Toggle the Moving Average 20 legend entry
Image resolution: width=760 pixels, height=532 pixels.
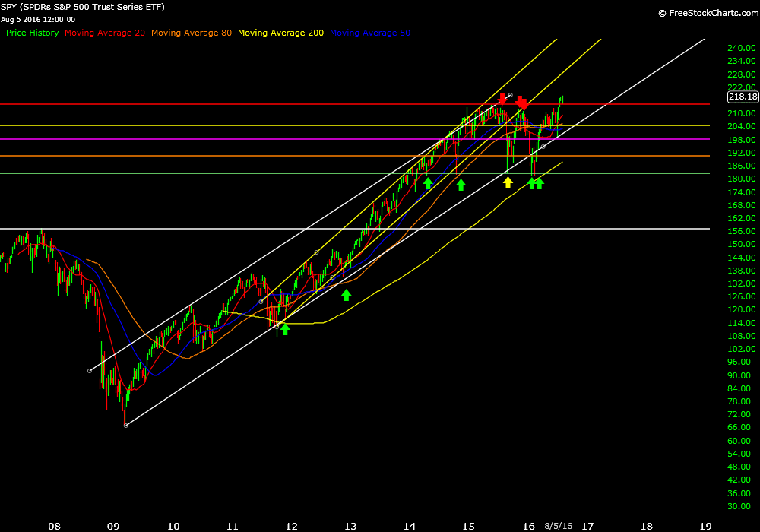[x=105, y=33]
